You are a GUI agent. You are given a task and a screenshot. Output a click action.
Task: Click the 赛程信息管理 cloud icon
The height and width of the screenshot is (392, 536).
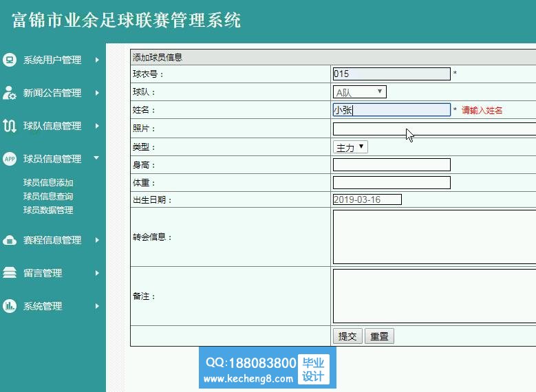tap(10, 240)
